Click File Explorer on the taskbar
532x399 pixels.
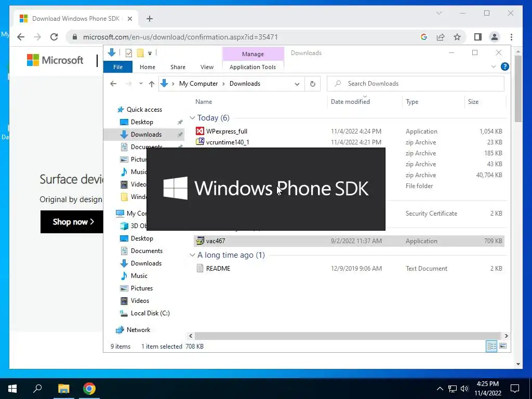tap(63, 389)
